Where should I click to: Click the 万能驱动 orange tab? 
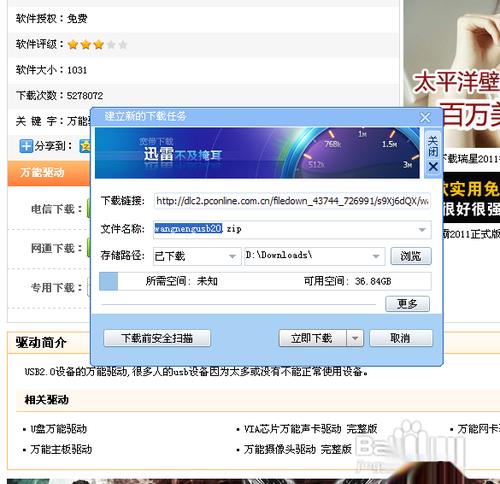pyautogui.click(x=49, y=173)
